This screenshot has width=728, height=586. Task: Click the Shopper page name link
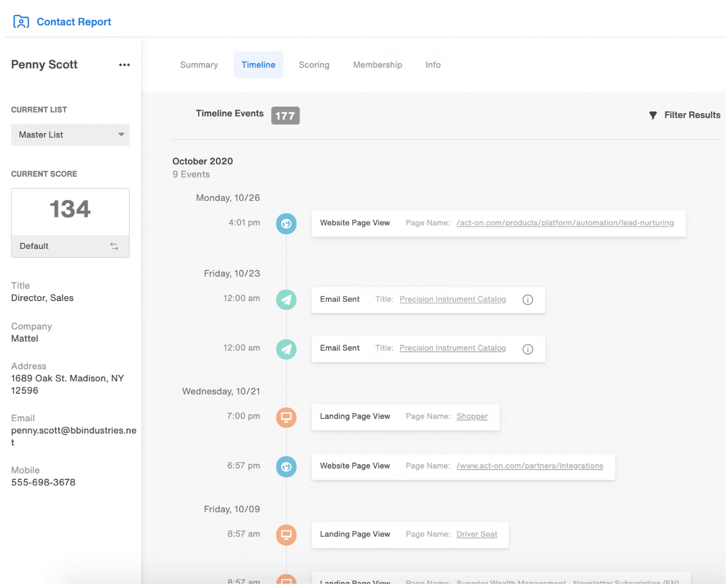point(472,416)
